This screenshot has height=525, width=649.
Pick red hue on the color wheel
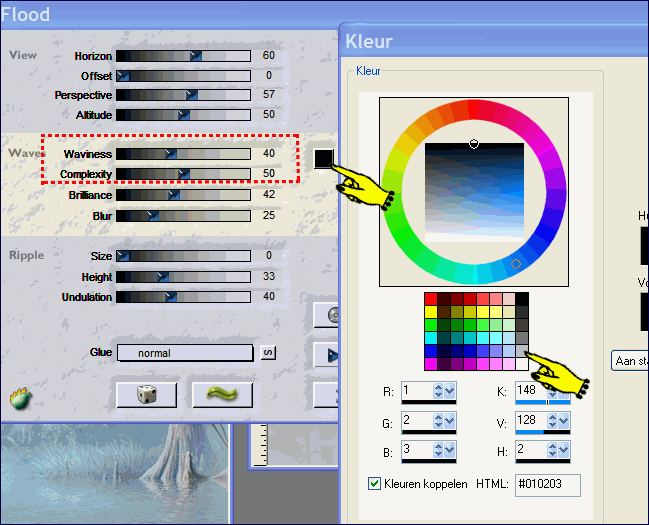(x=474, y=110)
